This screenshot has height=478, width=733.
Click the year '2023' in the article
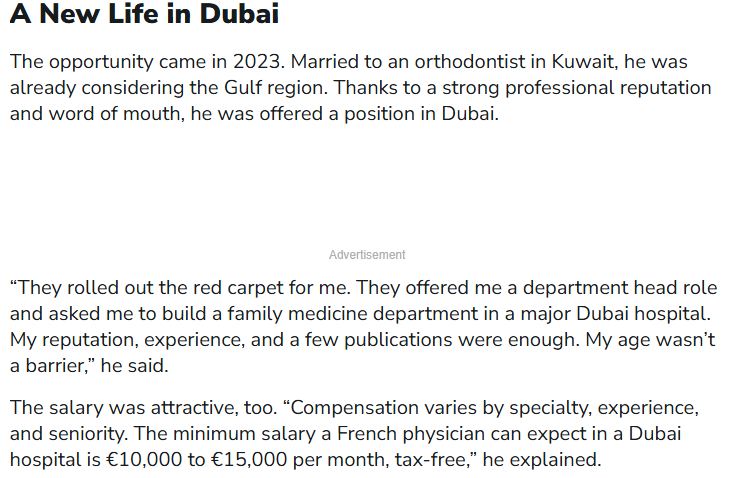pyautogui.click(x=257, y=62)
